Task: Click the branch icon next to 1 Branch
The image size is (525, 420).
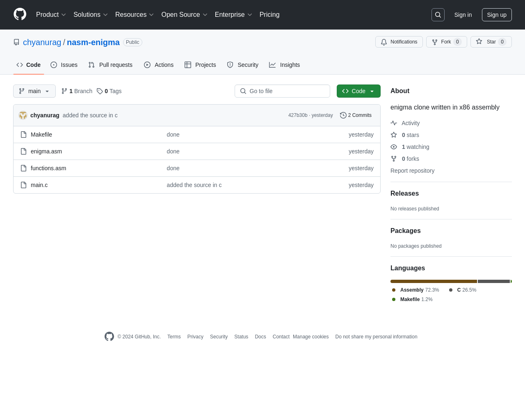Action: tap(64, 91)
